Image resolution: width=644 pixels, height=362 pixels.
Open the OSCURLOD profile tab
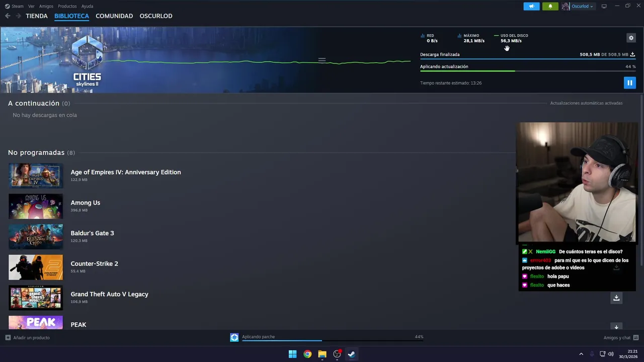click(x=156, y=16)
